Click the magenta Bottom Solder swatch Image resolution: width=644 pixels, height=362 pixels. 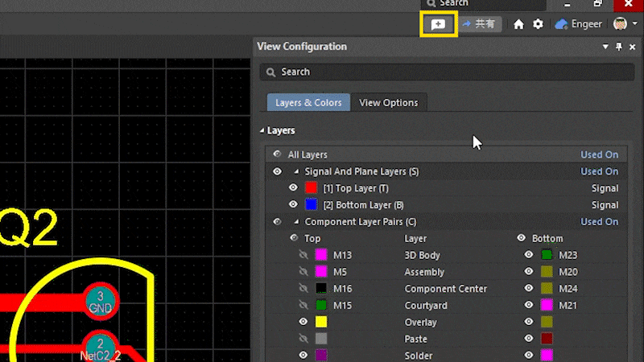click(547, 356)
